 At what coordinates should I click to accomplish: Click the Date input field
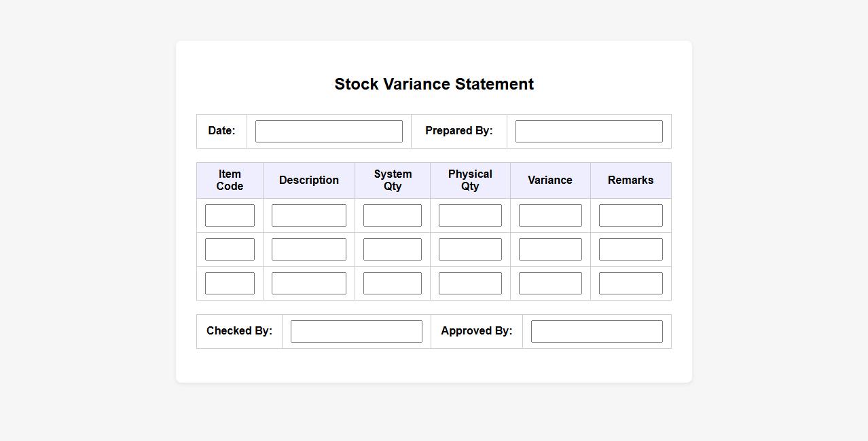(329, 131)
